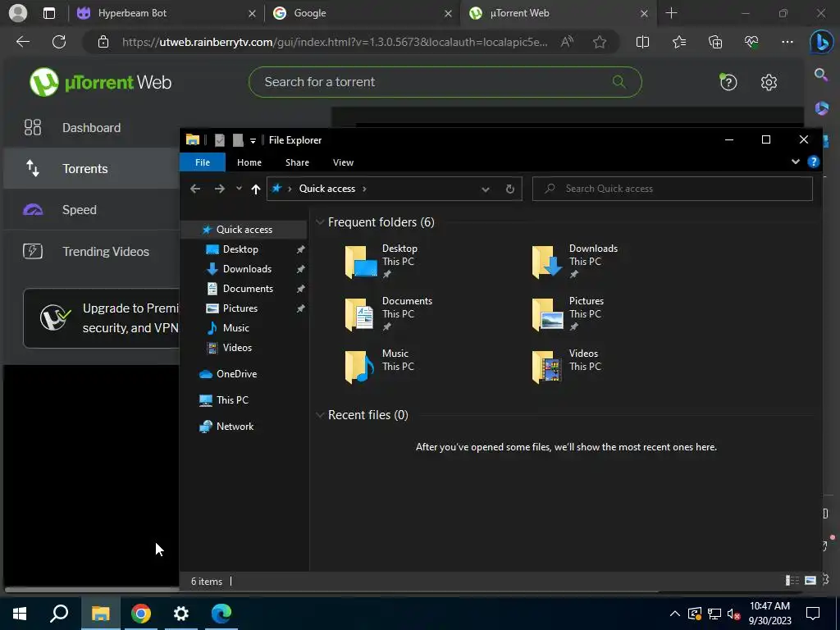Add page to favorites star
Screen dimensions: 840x630
600,42
